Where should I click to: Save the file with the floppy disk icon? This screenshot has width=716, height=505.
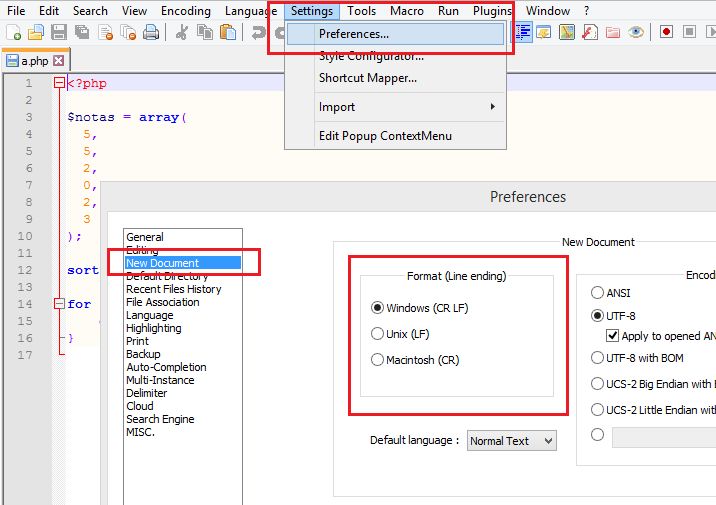58,32
